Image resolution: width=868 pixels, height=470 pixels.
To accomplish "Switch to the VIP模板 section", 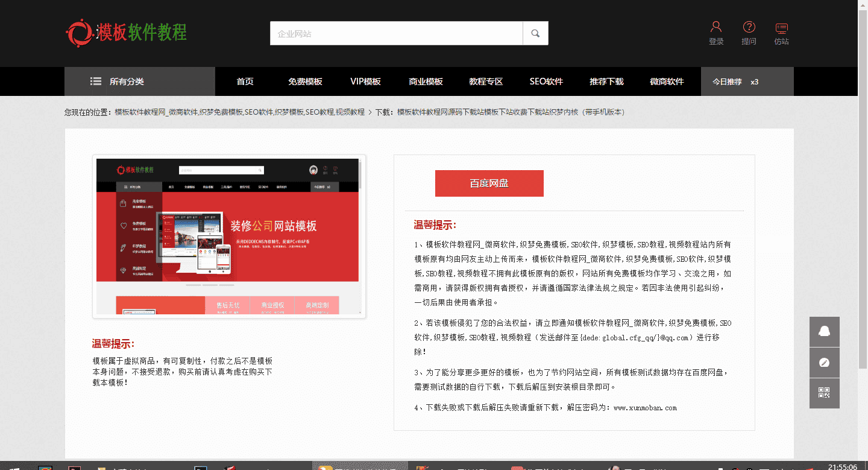I will [365, 81].
